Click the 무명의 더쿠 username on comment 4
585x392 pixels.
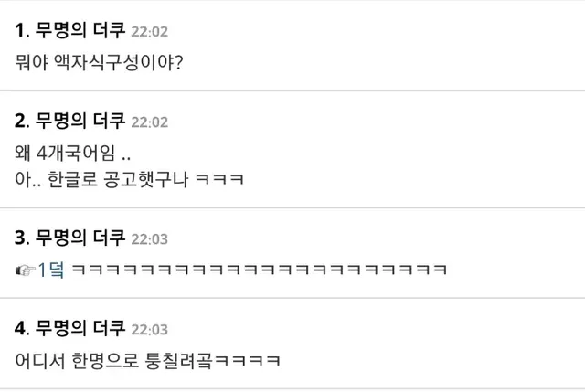pyautogui.click(x=80, y=328)
